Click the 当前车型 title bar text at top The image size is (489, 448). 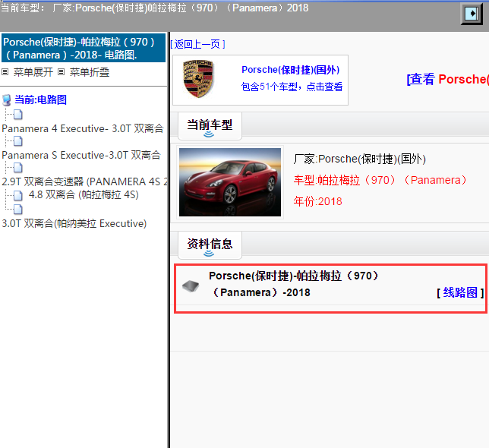coord(155,8)
